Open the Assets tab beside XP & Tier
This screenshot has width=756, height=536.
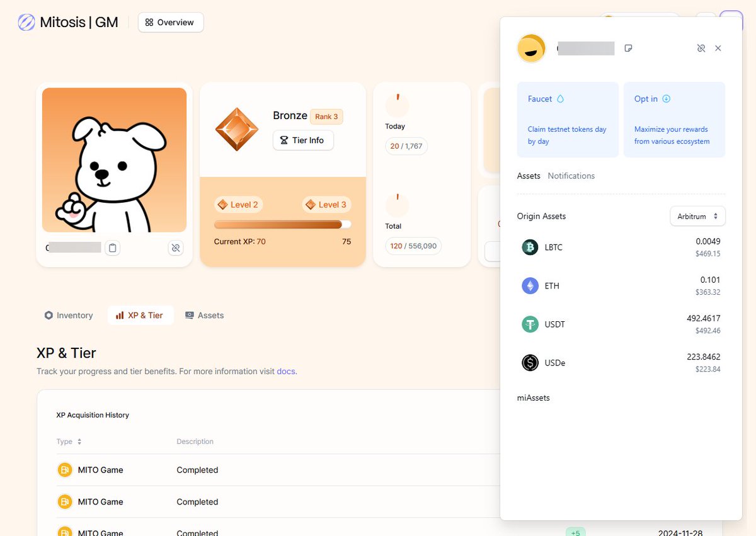click(x=205, y=316)
